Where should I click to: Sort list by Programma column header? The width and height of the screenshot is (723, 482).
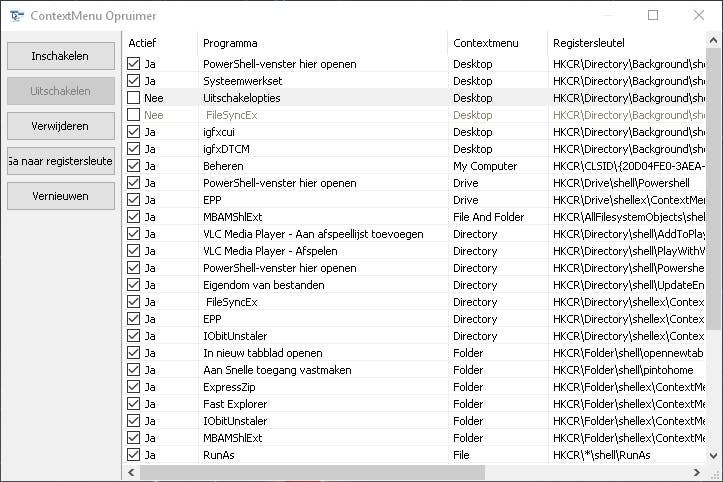click(320, 43)
